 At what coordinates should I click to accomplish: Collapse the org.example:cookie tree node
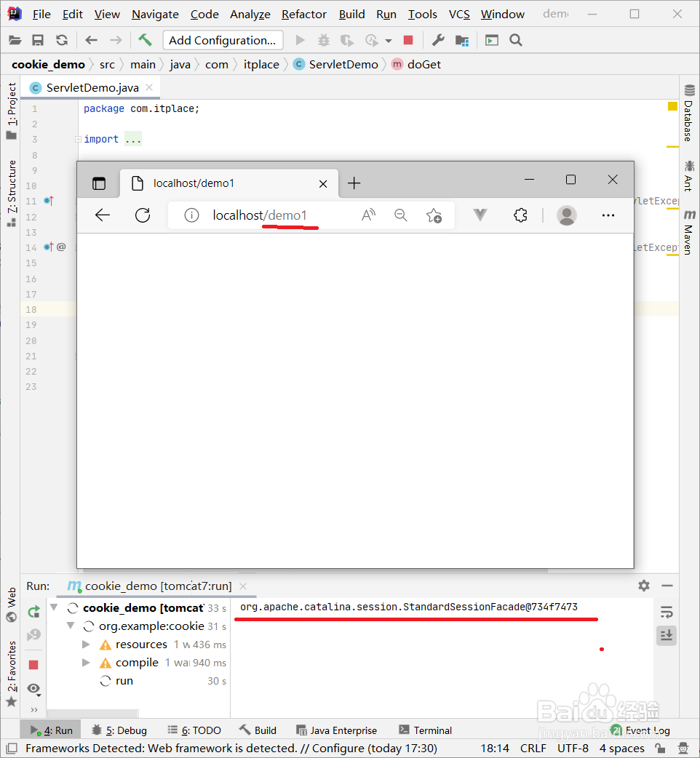click(71, 626)
